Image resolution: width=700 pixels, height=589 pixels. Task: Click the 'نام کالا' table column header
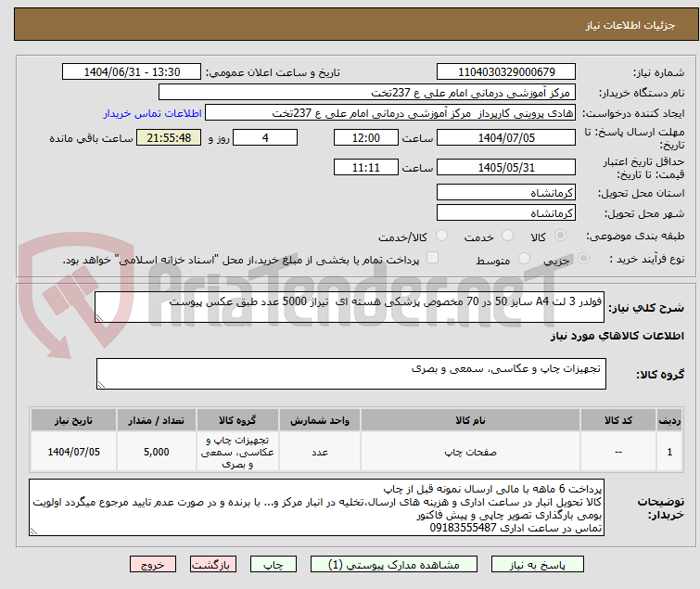click(471, 420)
